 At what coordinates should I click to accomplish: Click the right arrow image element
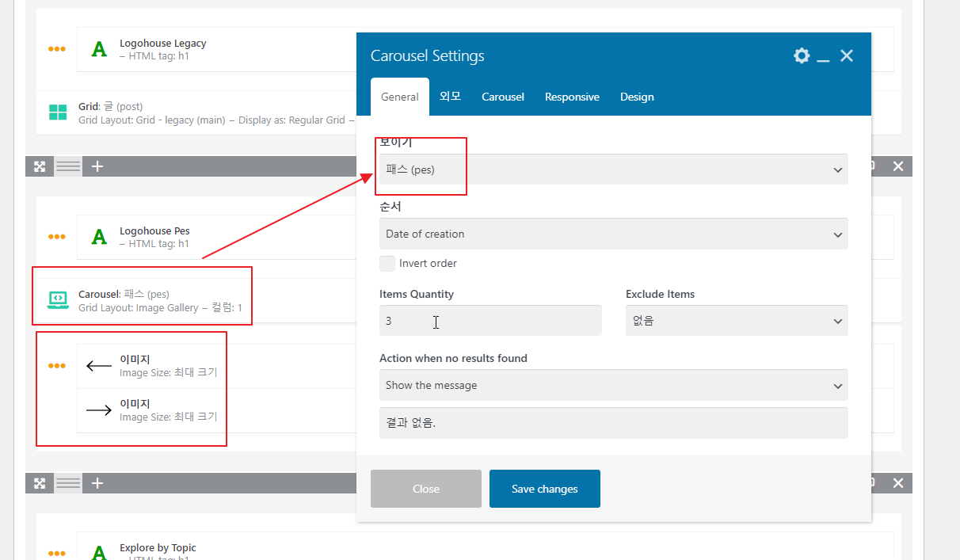point(99,410)
